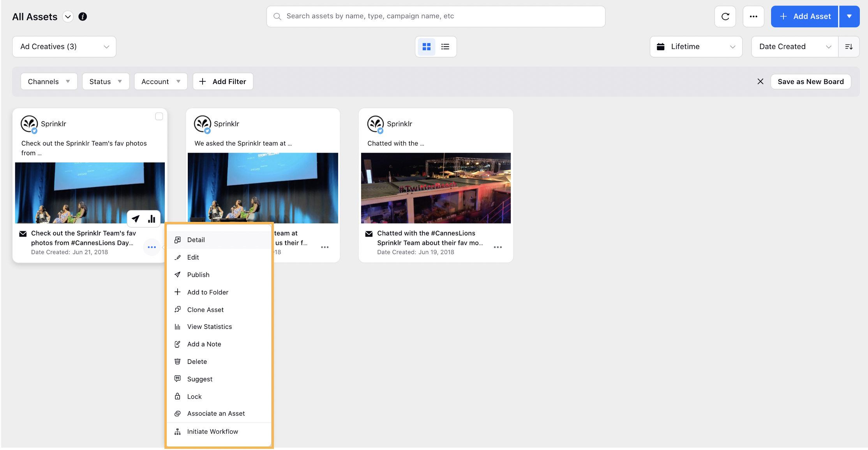Open ellipsis menu on first asset card

[152, 247]
